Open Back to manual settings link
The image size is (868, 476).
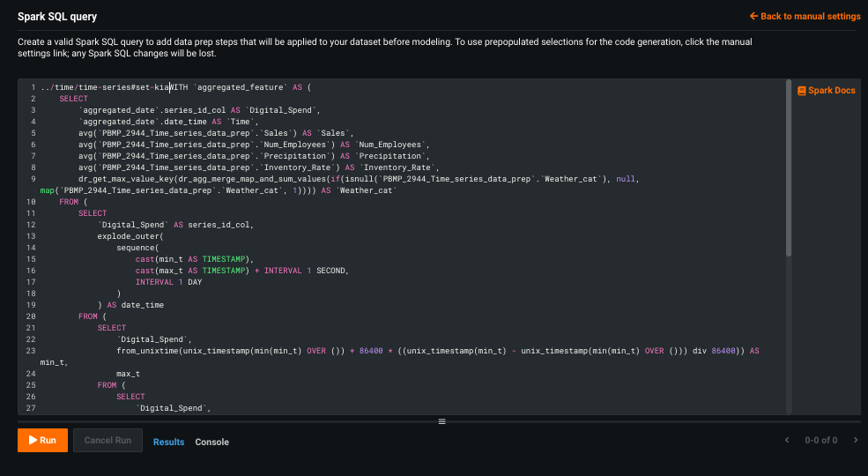coord(805,16)
